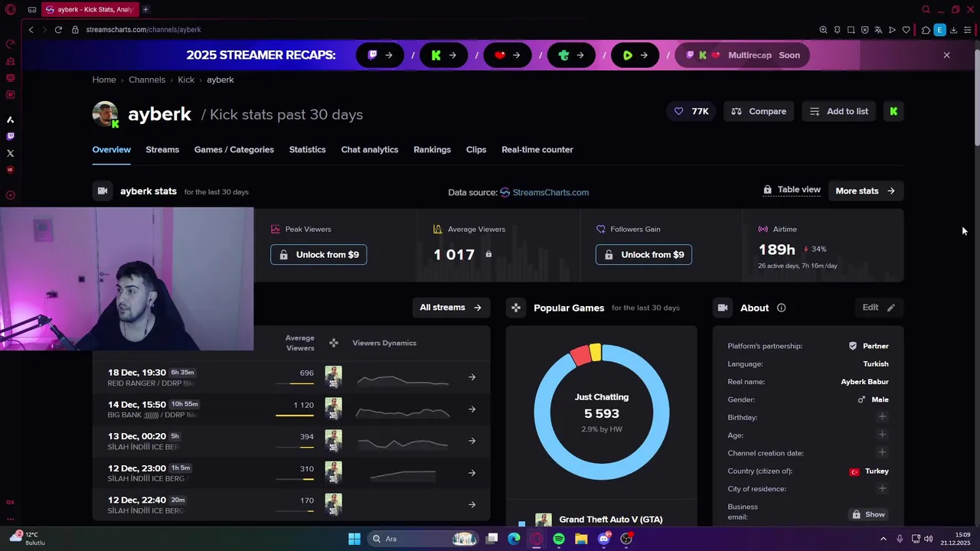Open the translate page icon

[878, 30]
